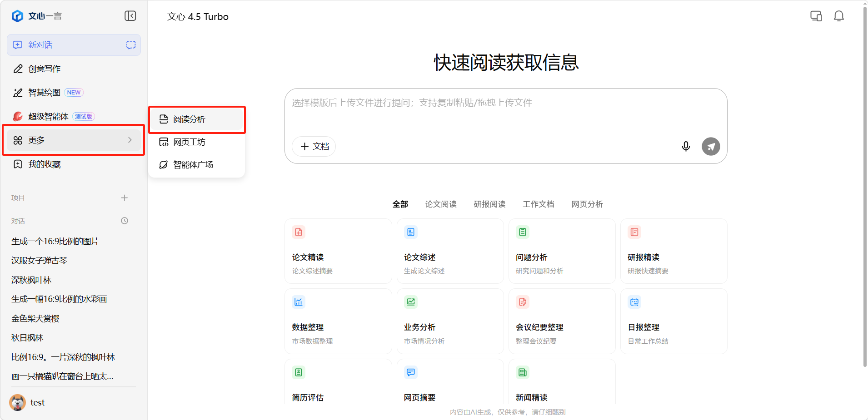Start a 新对话 conversation
Viewport: 868px width, 420px height.
coord(74,45)
